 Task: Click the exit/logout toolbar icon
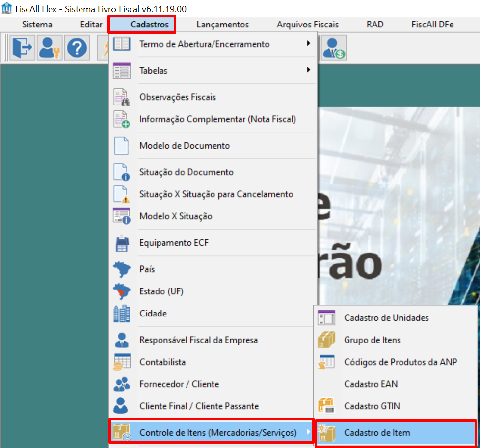point(23,48)
